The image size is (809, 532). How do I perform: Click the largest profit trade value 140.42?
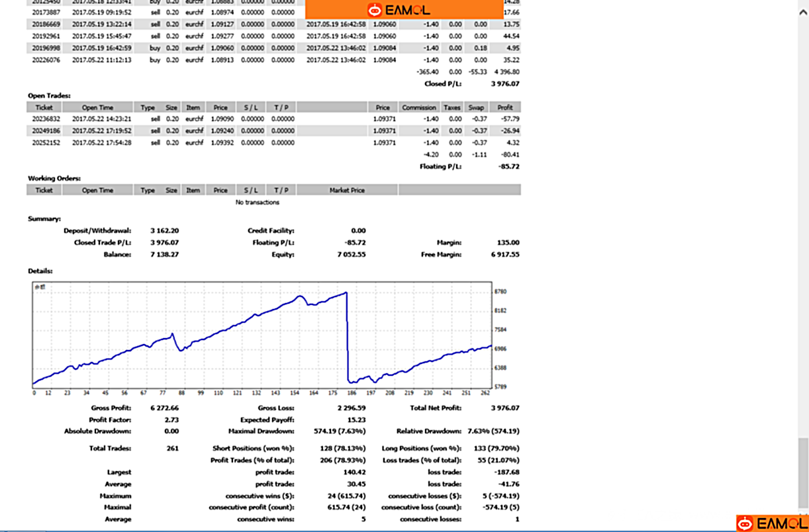point(355,472)
